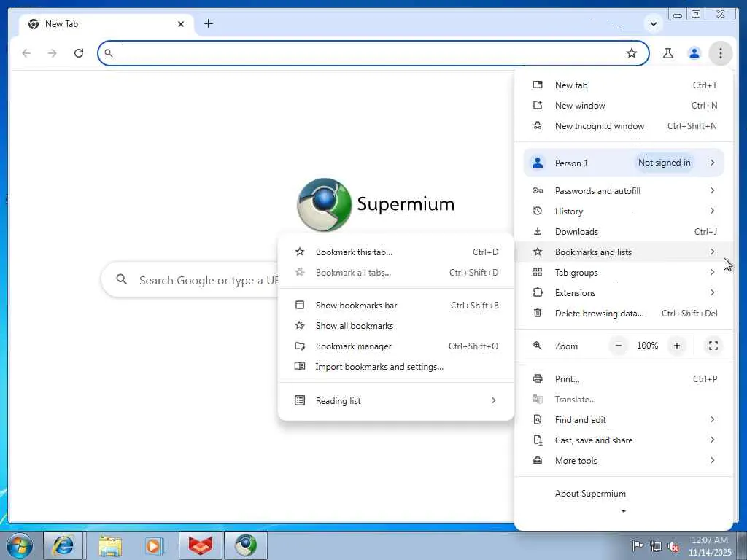Expand Find and edit submenu
This screenshot has height=560, width=747.
(624, 420)
